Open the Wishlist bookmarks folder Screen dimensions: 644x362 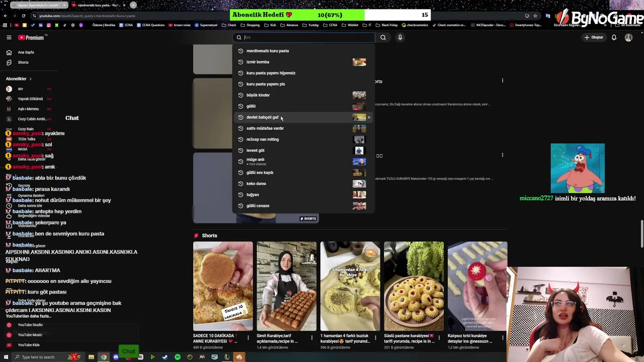click(x=350, y=25)
